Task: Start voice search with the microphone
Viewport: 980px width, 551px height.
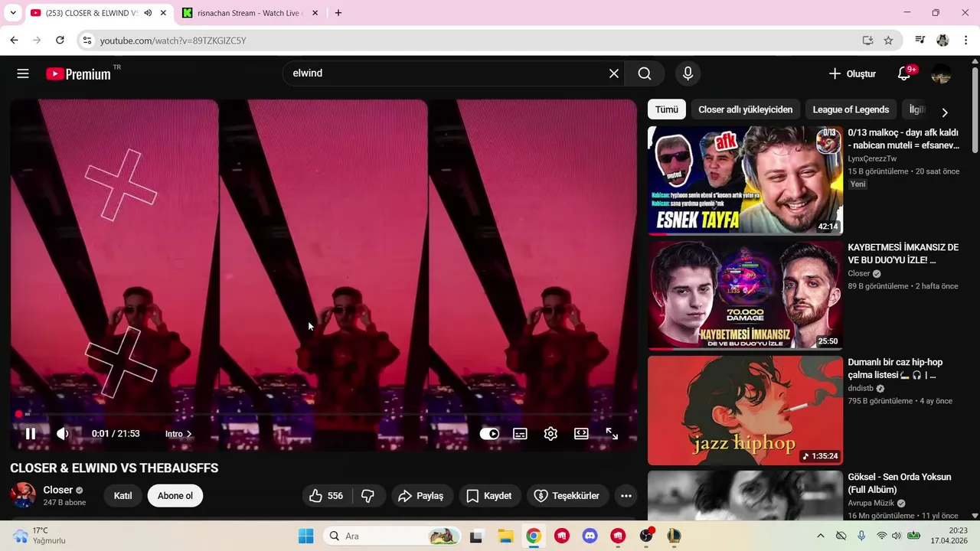Action: 688,73
